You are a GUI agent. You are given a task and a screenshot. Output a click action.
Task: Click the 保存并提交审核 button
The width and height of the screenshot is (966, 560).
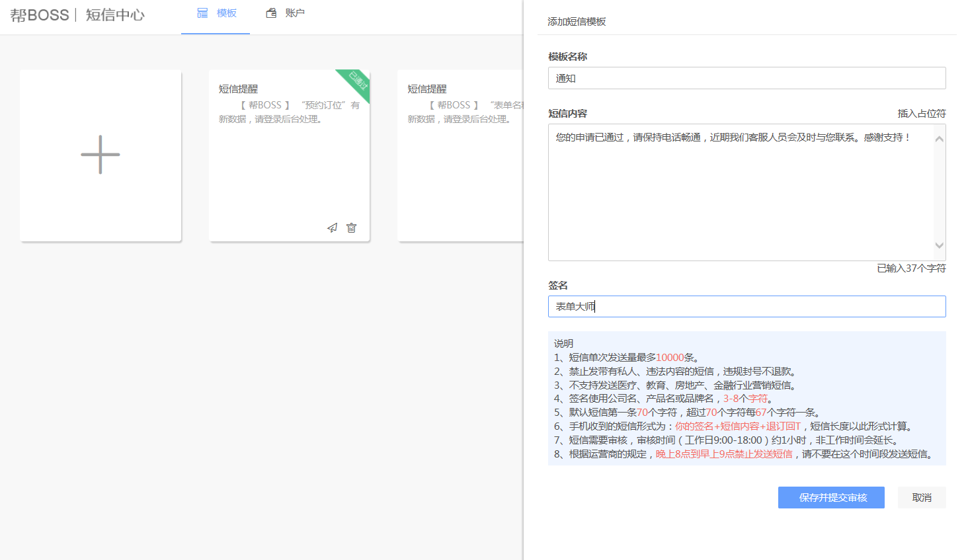[831, 497]
